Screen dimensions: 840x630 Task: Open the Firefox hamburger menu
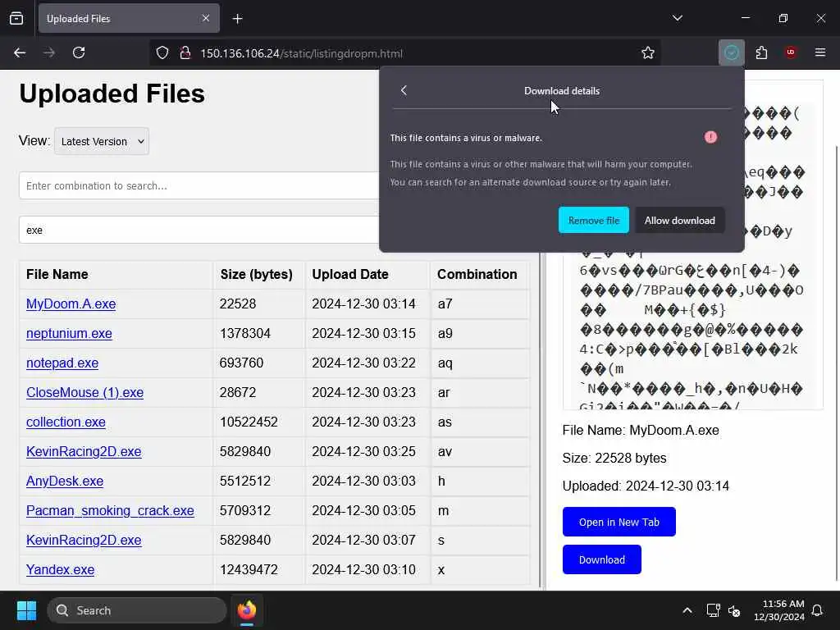pos(820,52)
